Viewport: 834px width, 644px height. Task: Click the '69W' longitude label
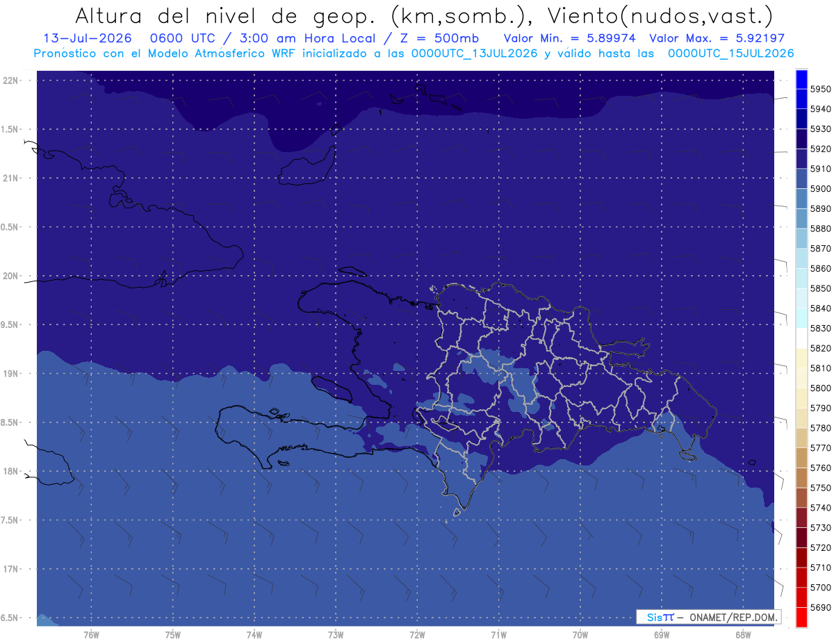click(662, 635)
